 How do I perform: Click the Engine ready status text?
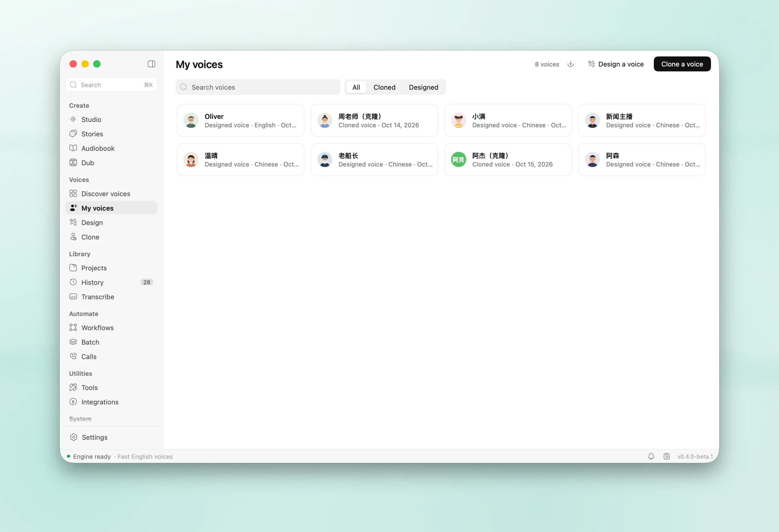pyautogui.click(x=92, y=457)
